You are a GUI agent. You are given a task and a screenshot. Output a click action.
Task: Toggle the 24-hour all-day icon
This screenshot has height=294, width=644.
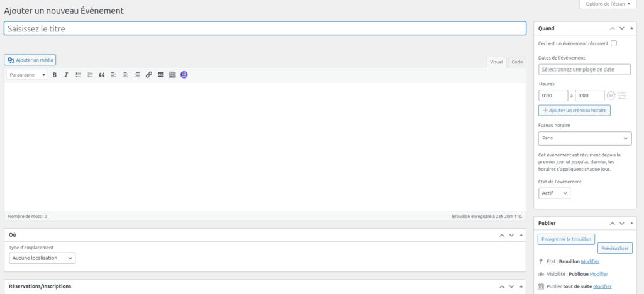pyautogui.click(x=610, y=95)
